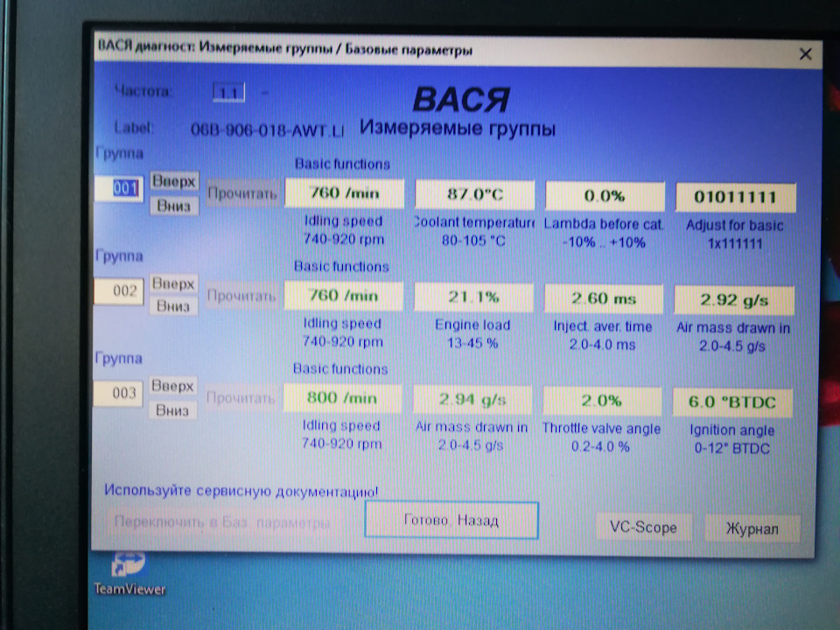
Task: Open VC-Scope
Action: click(x=643, y=527)
